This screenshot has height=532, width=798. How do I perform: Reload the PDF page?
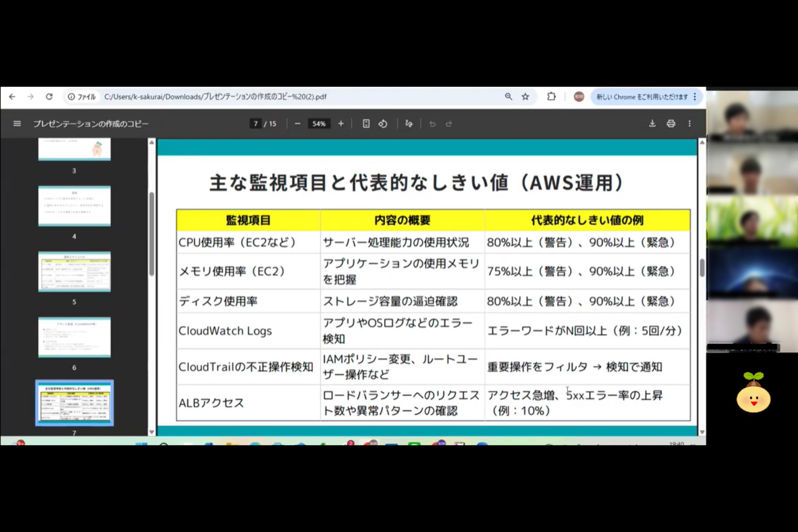(49, 97)
